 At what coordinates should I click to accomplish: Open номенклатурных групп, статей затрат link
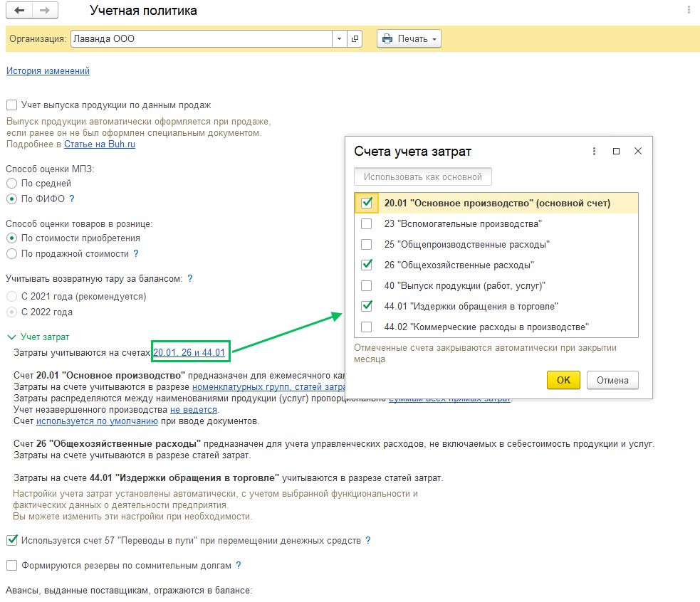[268, 387]
